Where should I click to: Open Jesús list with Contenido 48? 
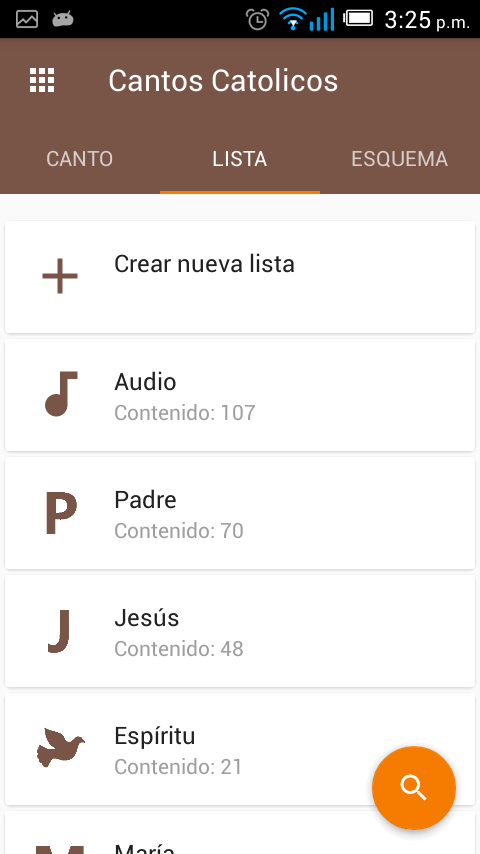240,631
